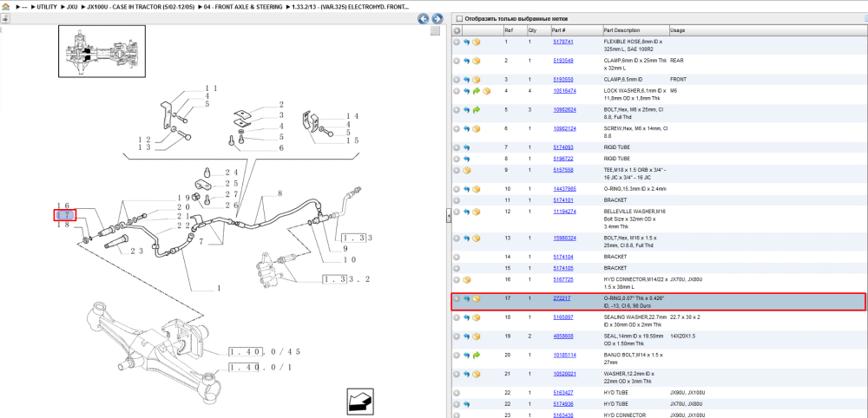Open reference 1.33.2 in the diagram
The height and width of the screenshot is (418, 868).
click(346, 279)
